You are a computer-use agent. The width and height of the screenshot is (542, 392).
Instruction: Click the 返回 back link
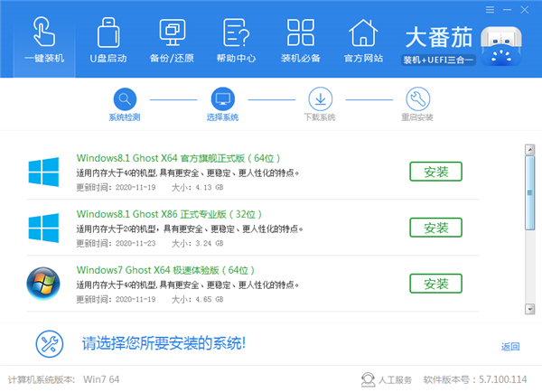pyautogui.click(x=510, y=347)
